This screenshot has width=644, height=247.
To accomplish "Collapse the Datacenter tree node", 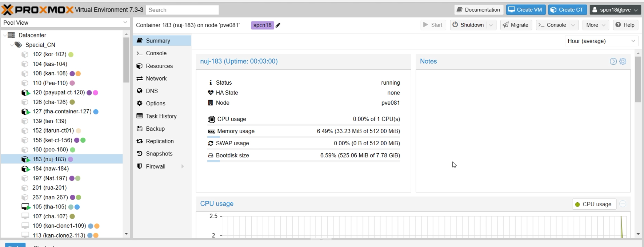I will coord(5,35).
